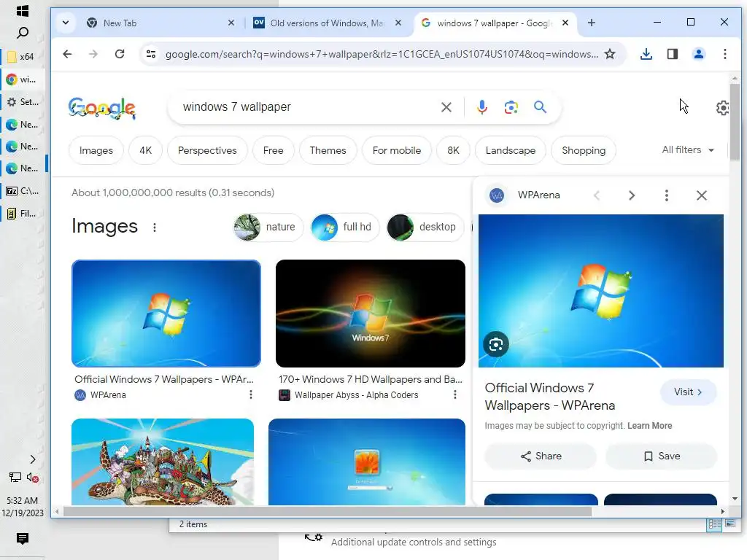
Task: Open options for WPArena image result
Action: pyautogui.click(x=251, y=394)
